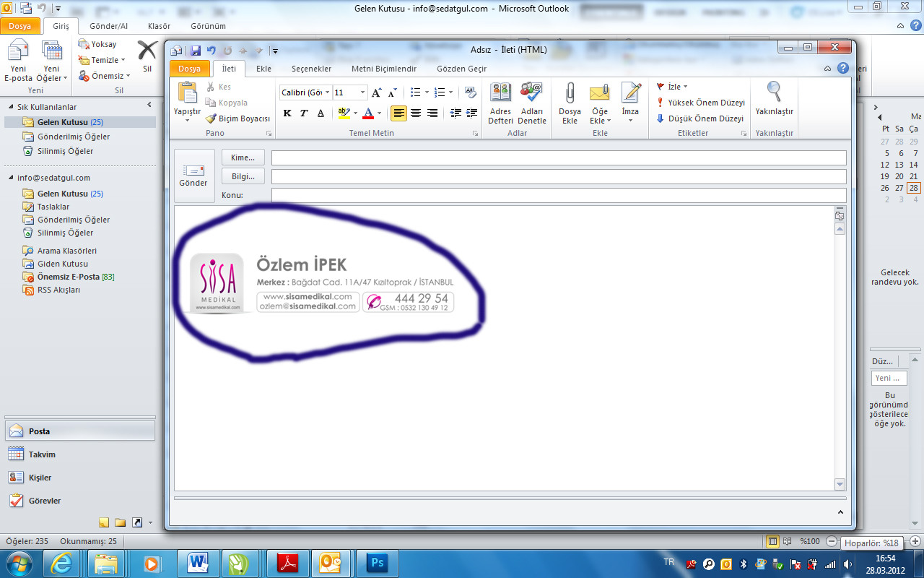Viewport: 924px width, 578px height.
Task: Click Yoksay ignore conversation icon
Action: [x=97, y=45]
